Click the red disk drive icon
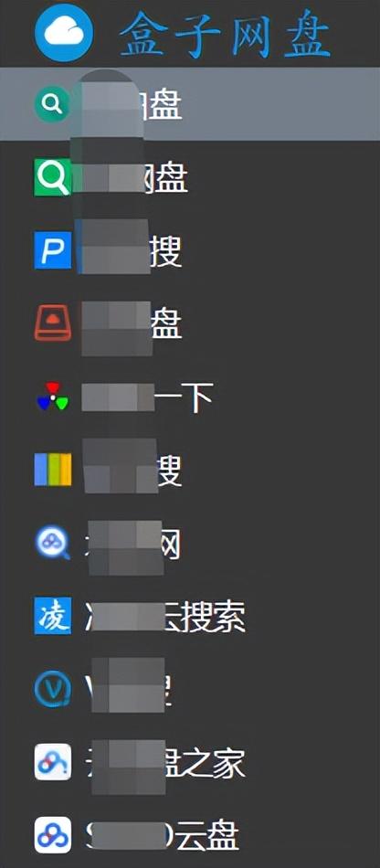Screen dimensions: 380x868 click(x=53, y=323)
